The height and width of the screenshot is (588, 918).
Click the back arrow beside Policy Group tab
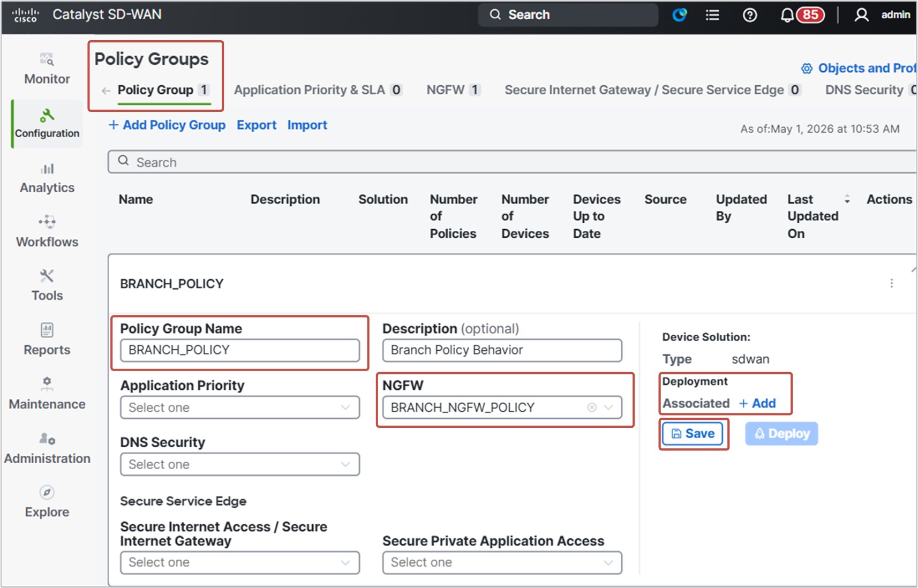pyautogui.click(x=106, y=91)
